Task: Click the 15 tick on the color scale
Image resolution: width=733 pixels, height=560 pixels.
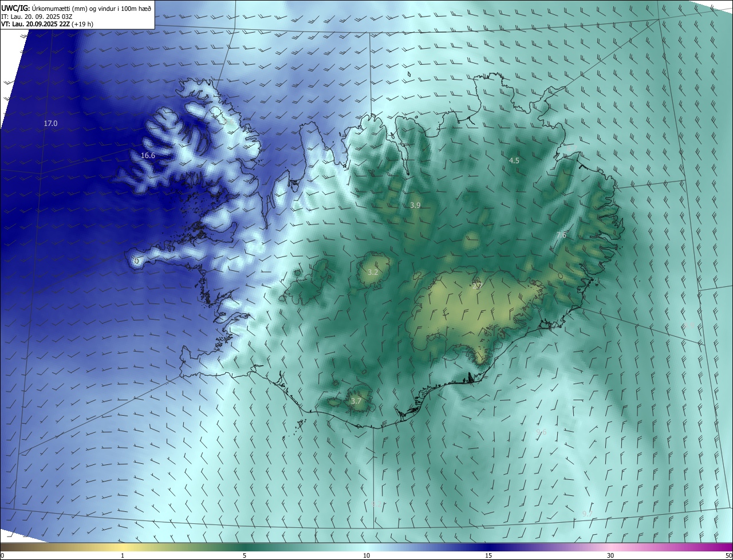Action: pyautogui.click(x=488, y=555)
